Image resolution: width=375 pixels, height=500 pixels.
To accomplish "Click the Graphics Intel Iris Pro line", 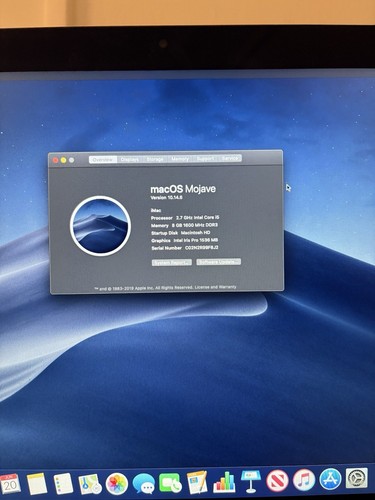I will (185, 240).
